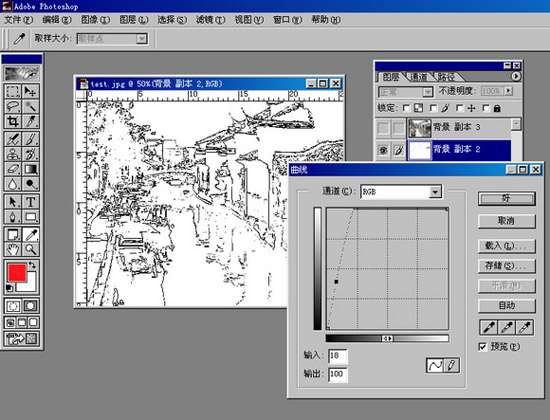Click the 载入 load button
The image size is (550, 420).
coord(507,246)
